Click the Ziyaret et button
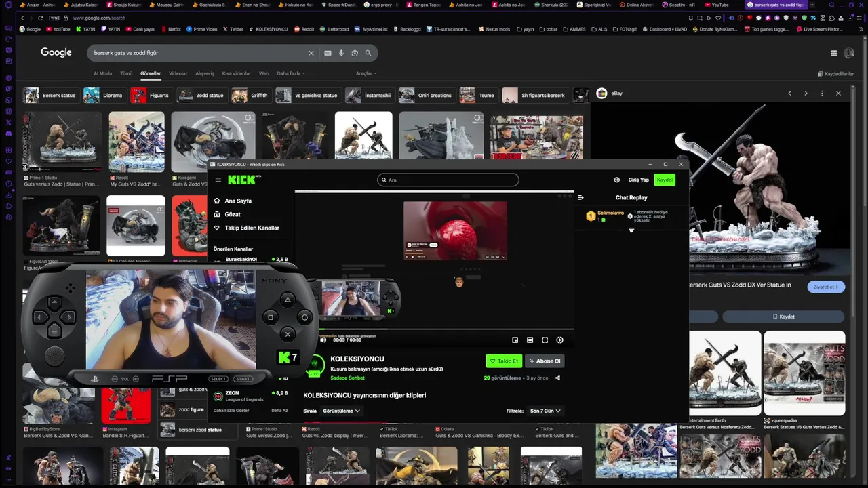This screenshot has height=488, width=868. (826, 287)
